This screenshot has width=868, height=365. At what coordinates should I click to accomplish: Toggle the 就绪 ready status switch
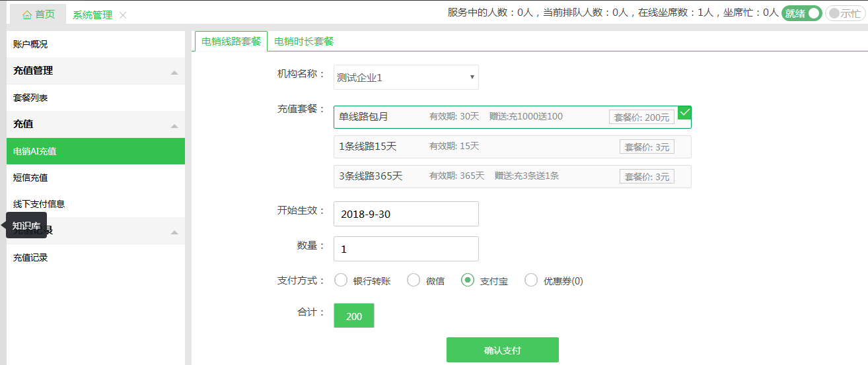pyautogui.click(x=801, y=13)
